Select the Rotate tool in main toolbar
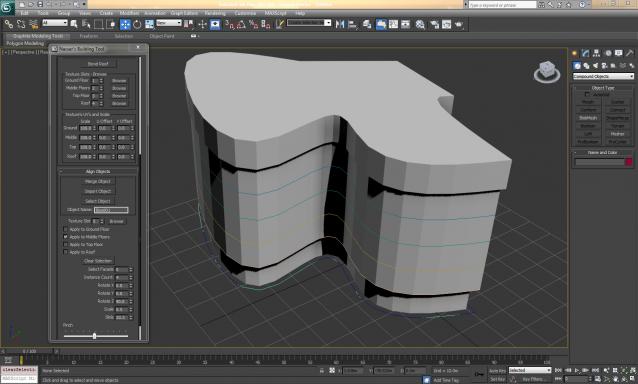This screenshot has height=384, width=638. pyautogui.click(x=137, y=24)
